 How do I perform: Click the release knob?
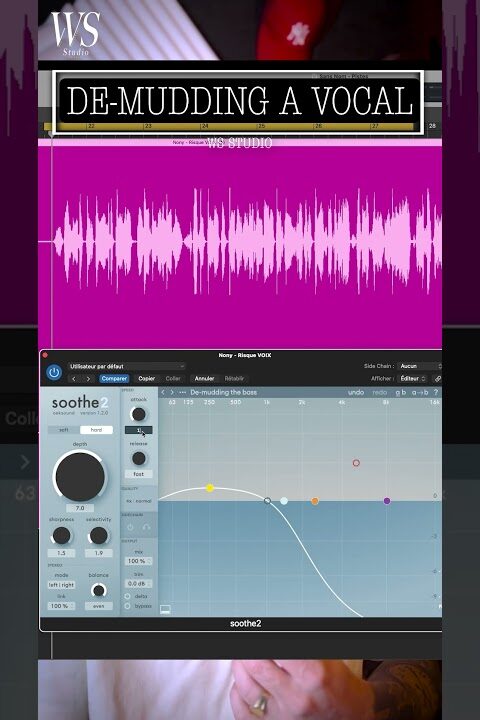click(138, 458)
